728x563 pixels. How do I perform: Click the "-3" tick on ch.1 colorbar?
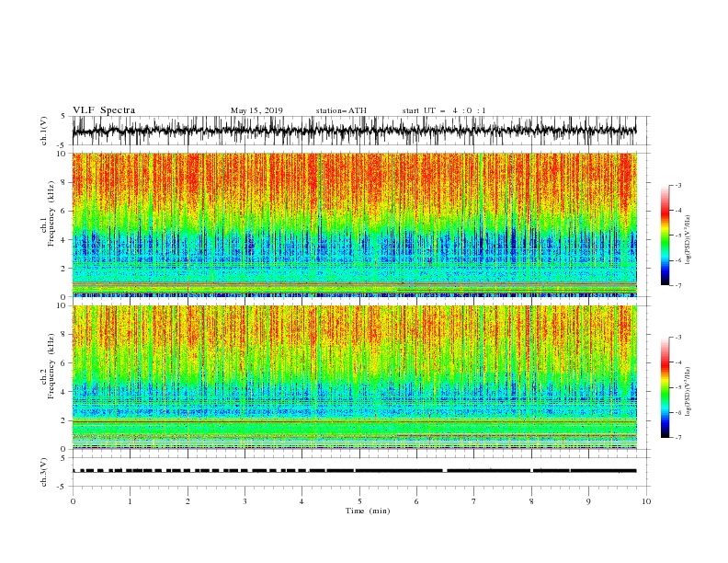[678, 185]
